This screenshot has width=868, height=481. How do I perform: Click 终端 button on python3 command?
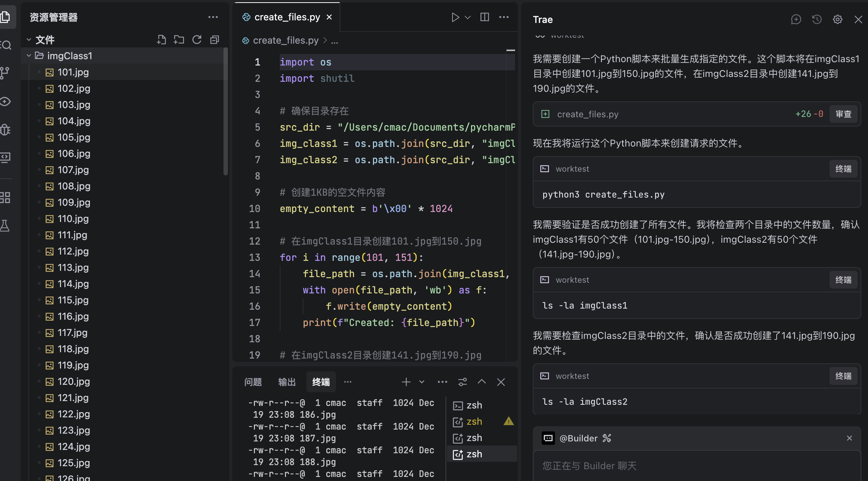(x=843, y=169)
